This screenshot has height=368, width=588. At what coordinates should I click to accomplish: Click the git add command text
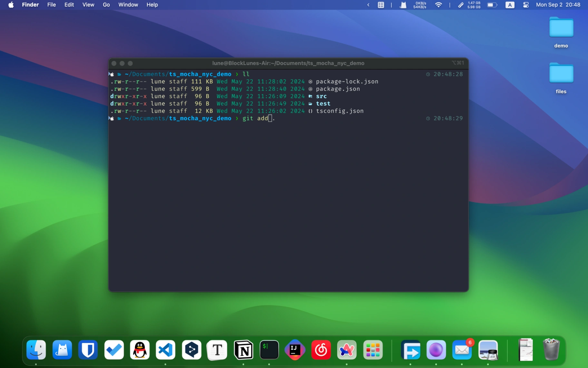click(x=255, y=118)
